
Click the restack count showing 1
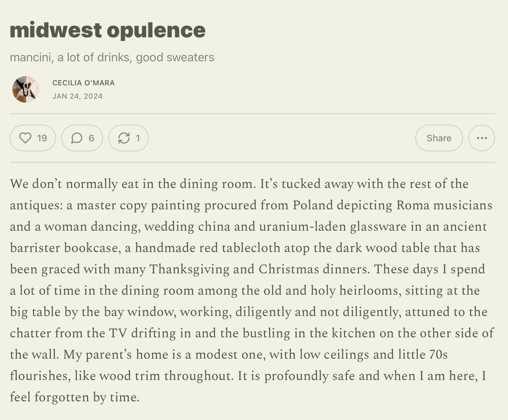pos(138,138)
